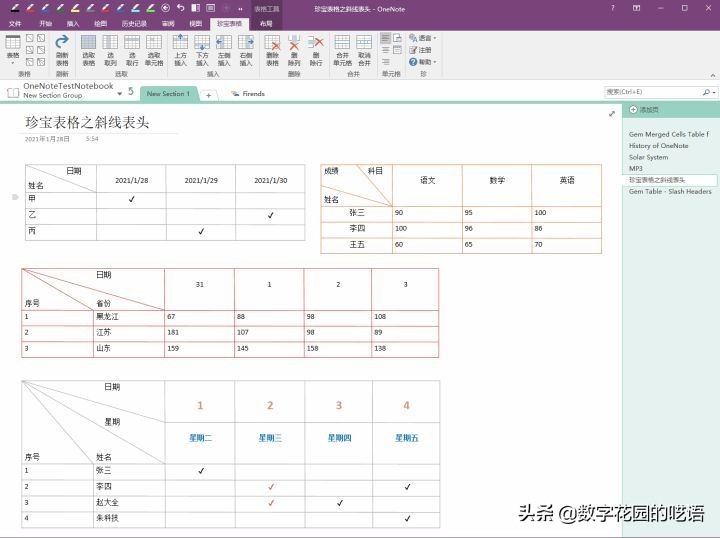Select the cyan highlighter pen

[136, 8]
